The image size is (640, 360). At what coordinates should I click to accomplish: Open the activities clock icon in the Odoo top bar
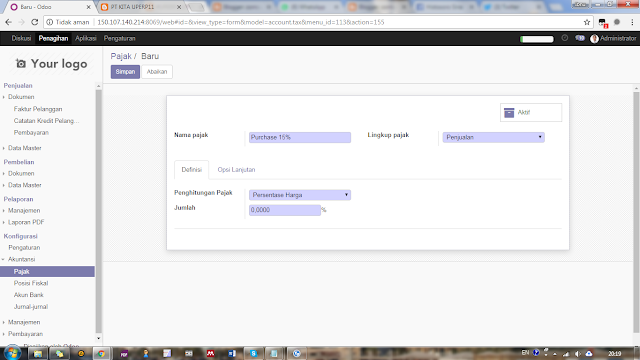(x=564, y=38)
